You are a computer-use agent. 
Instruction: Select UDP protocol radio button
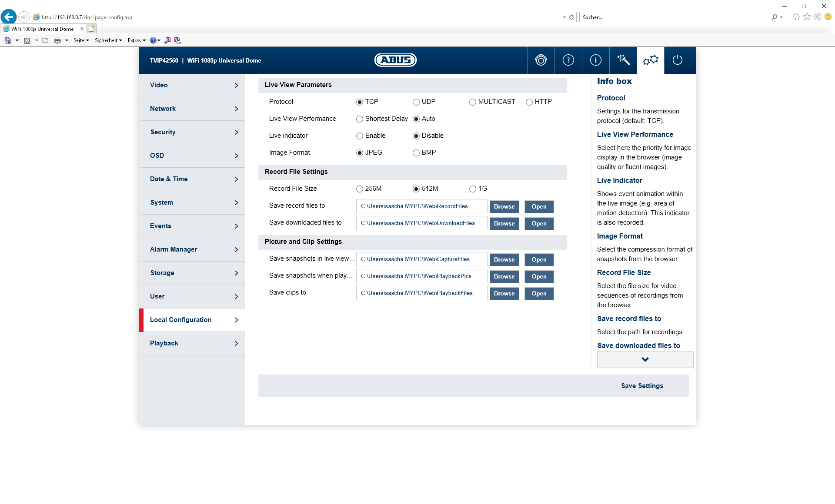click(416, 102)
